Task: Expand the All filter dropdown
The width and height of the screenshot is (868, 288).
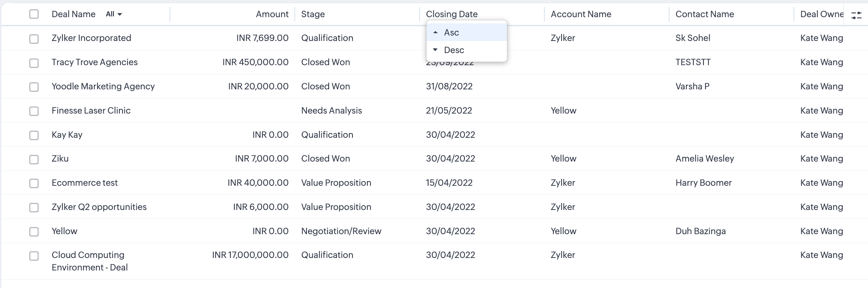Action: 114,14
